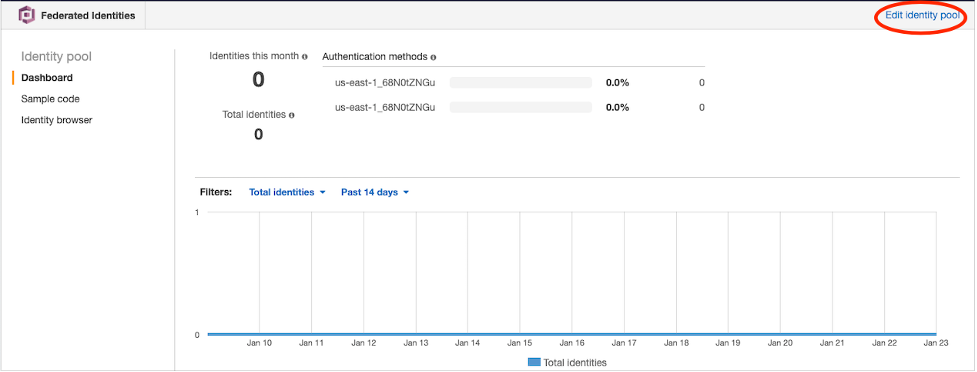Click the second authentication method progress bar
This screenshot has height=372, width=977.
[x=520, y=107]
